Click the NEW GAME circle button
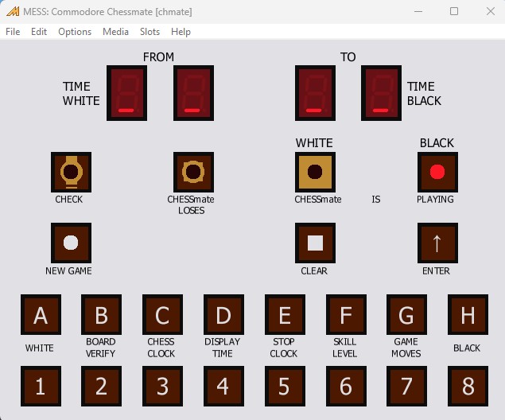 71,243
